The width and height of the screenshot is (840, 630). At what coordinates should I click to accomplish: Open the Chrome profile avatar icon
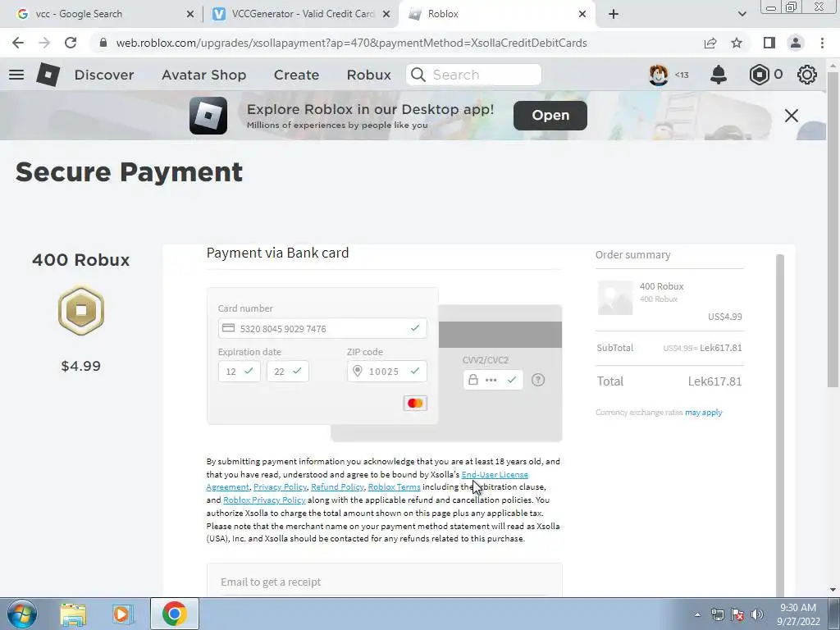pos(796,43)
